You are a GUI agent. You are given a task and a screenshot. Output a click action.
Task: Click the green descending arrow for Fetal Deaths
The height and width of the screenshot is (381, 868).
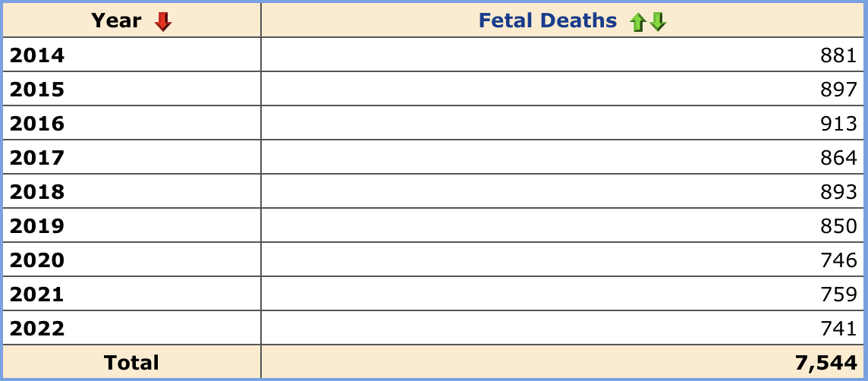coord(658,23)
